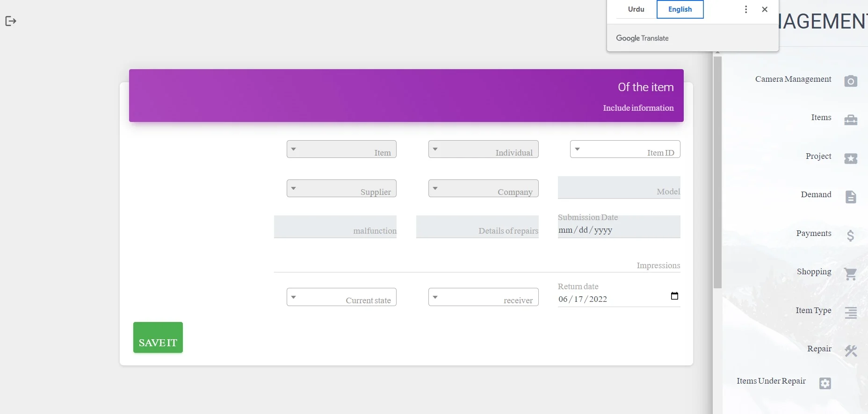868x414 pixels.
Task: Open Google Translate options menu
Action: tap(745, 9)
